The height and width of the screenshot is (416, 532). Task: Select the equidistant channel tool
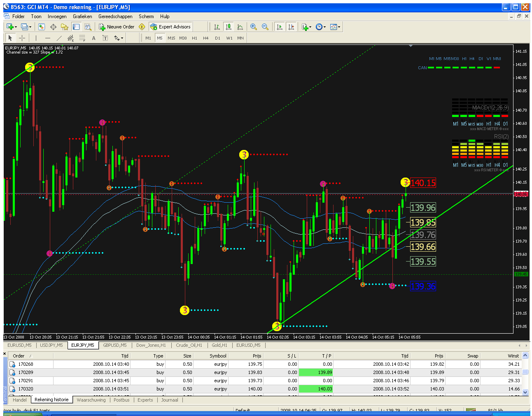70,38
